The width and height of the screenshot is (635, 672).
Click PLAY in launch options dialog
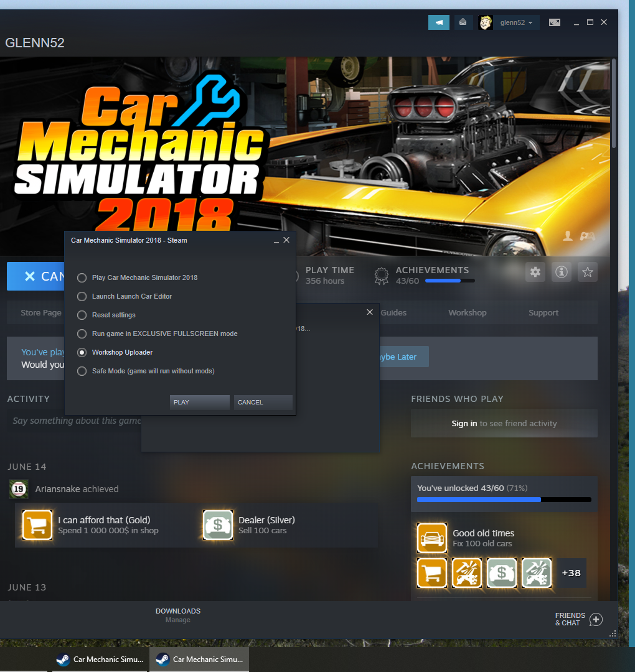click(x=199, y=403)
